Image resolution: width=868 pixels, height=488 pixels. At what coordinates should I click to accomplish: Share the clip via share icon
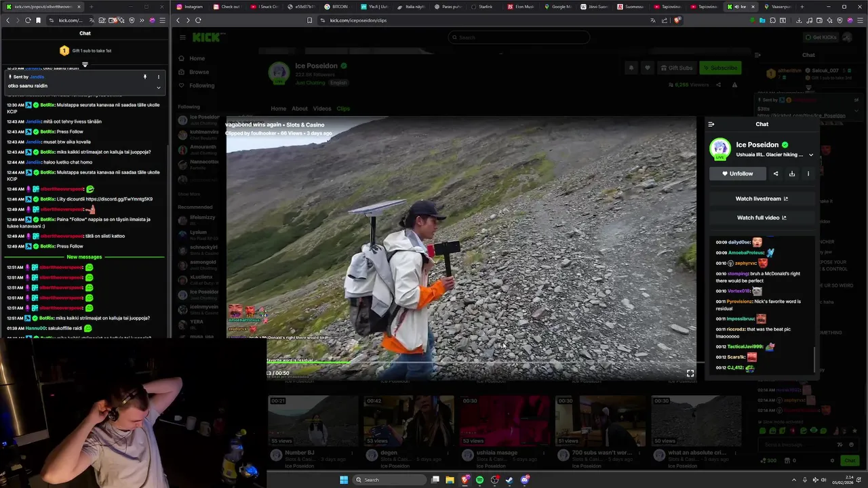(776, 174)
